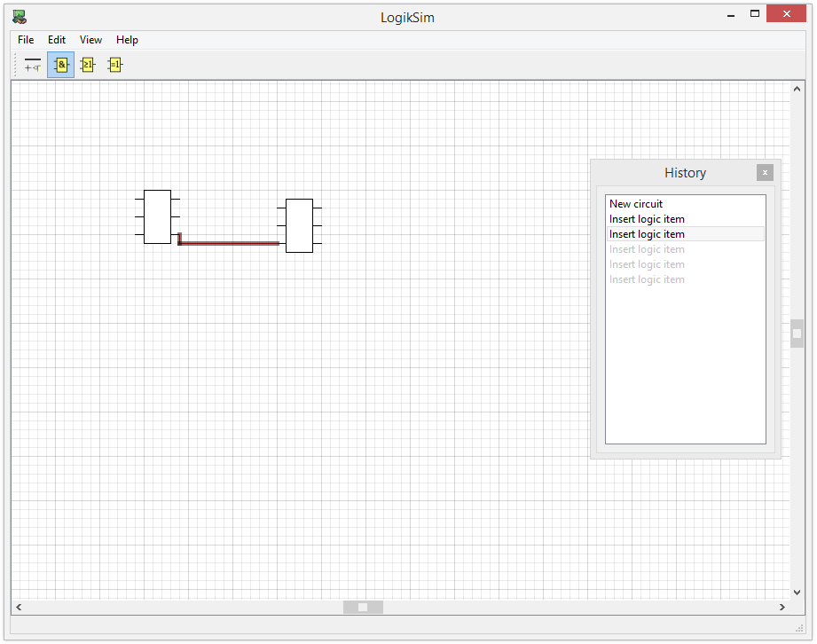Click the vertical scrollbar up arrow
This screenshot has height=644, width=817.
coord(797,89)
